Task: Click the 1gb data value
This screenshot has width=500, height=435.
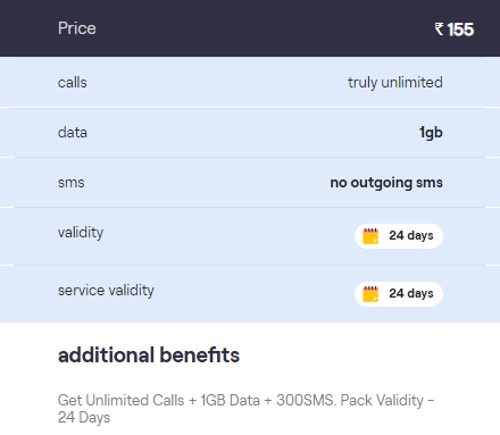Action: point(431,133)
